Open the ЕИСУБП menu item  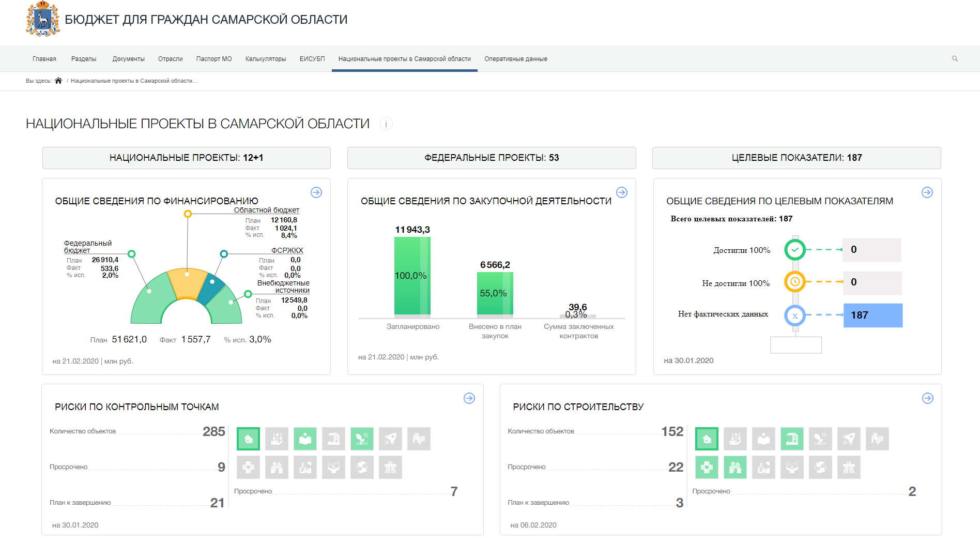312,59
